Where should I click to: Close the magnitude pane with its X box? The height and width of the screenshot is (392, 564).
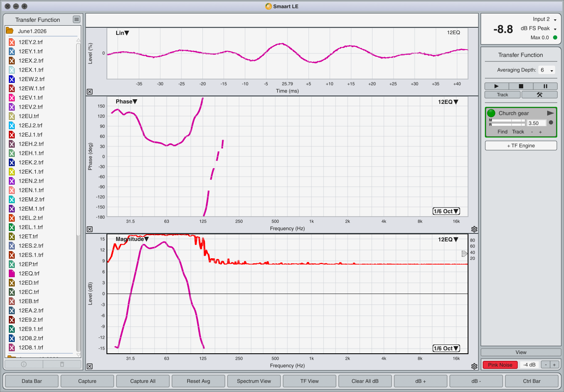click(x=90, y=366)
